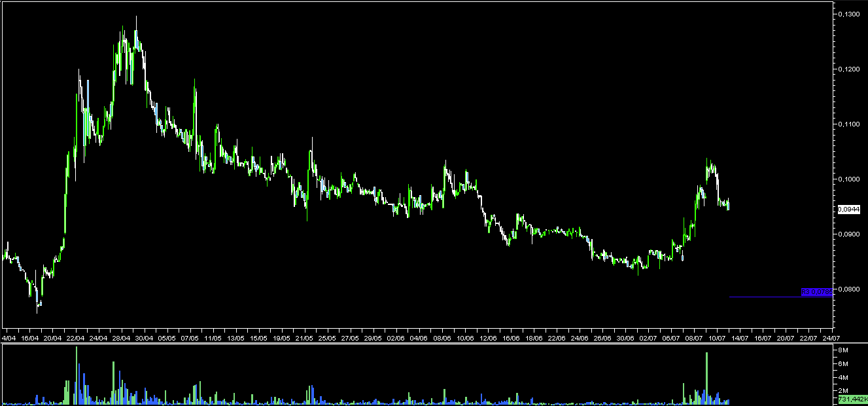
Task: Click the 24/04 date label
Action: (x=98, y=339)
